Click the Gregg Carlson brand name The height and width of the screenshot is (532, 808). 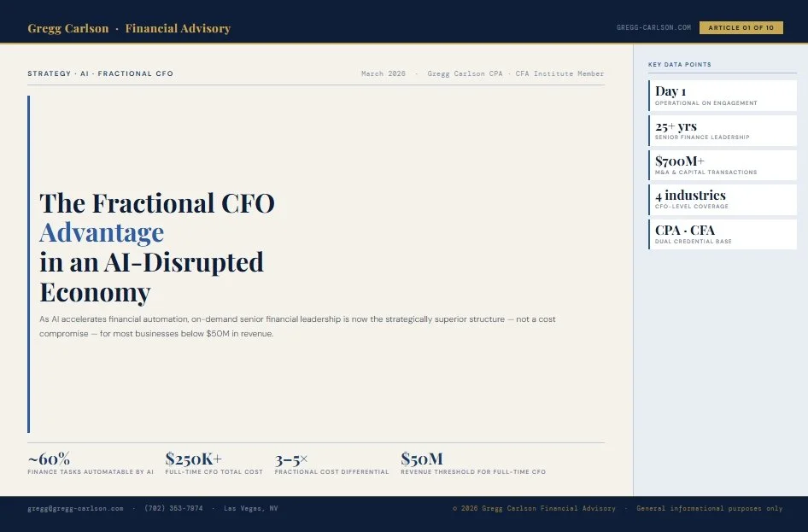(68, 27)
